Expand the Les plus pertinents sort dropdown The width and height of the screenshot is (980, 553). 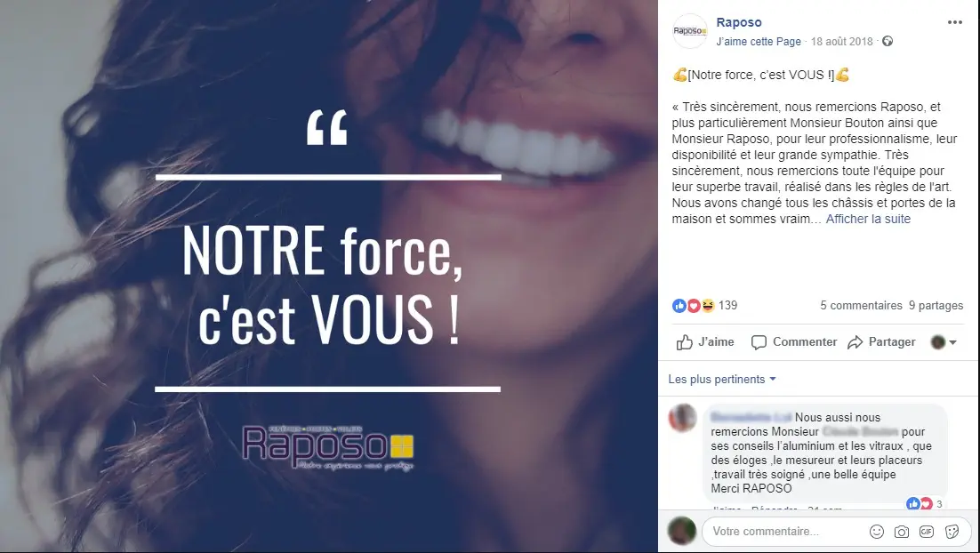pos(722,380)
